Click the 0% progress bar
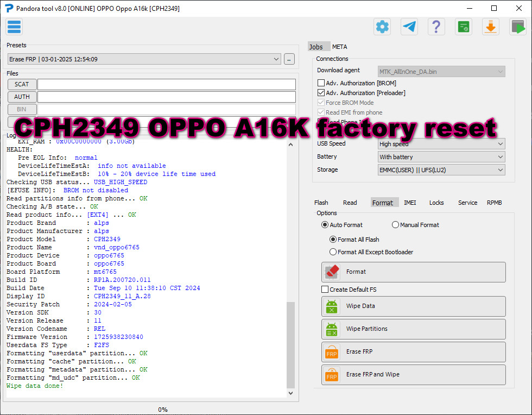Image resolution: width=532 pixels, height=415 pixels. 163,409
